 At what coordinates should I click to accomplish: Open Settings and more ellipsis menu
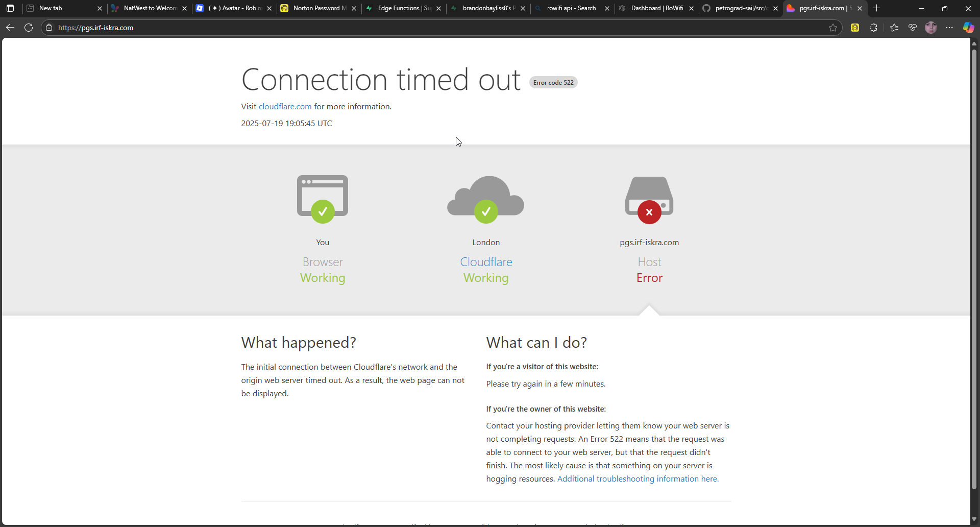click(949, 28)
